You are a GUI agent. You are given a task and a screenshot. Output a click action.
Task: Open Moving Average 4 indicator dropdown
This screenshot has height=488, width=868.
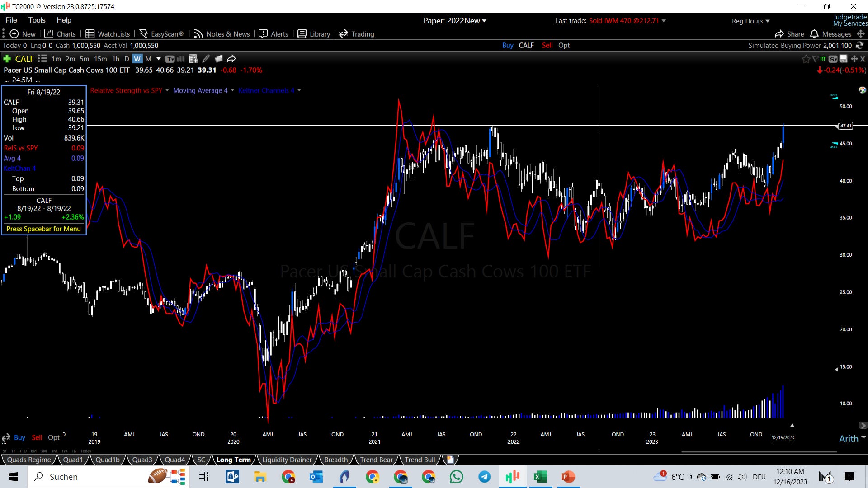233,90
